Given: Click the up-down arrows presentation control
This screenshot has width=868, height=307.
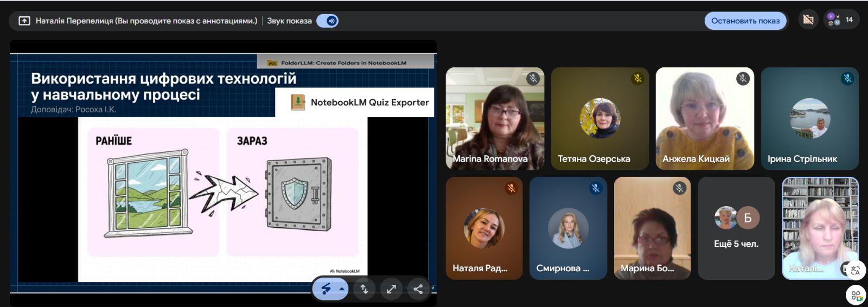Looking at the screenshot, I should click(x=365, y=289).
